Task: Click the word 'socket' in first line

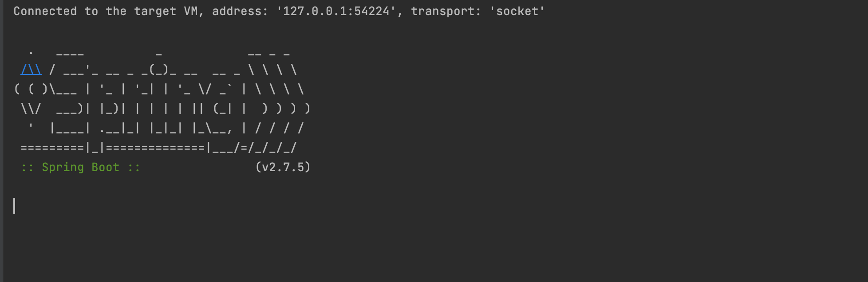Action: (x=517, y=11)
